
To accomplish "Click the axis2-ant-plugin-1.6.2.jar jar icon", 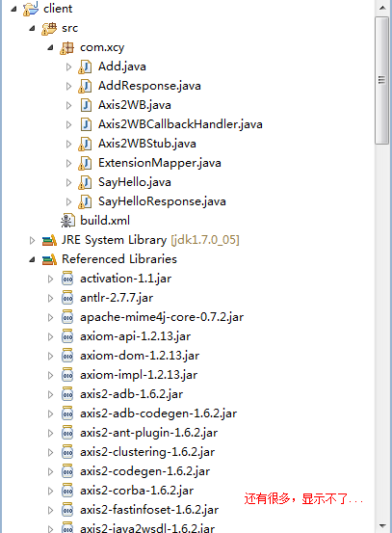I will pyautogui.click(x=67, y=433).
